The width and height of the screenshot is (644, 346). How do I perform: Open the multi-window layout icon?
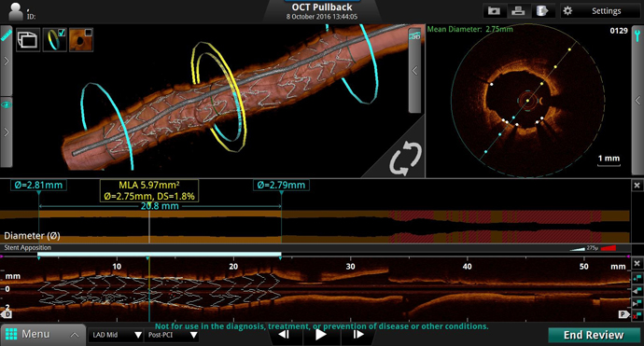pyautogui.click(x=27, y=40)
